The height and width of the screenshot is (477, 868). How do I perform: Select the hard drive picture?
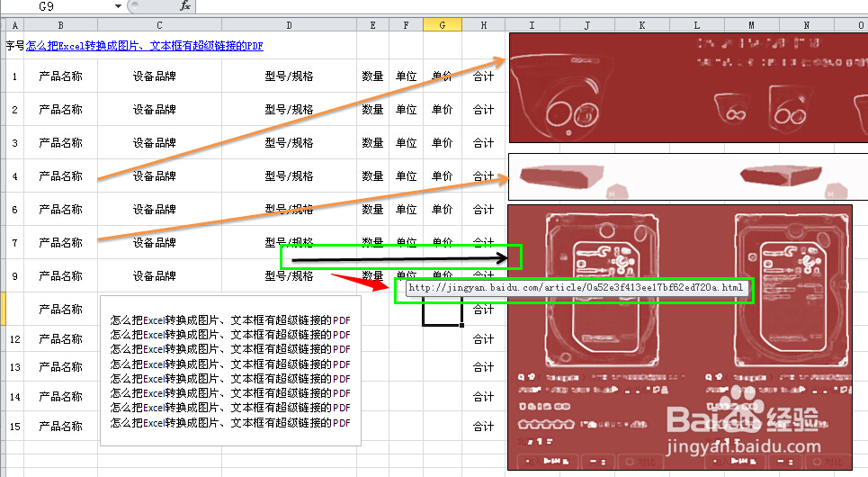click(680, 337)
